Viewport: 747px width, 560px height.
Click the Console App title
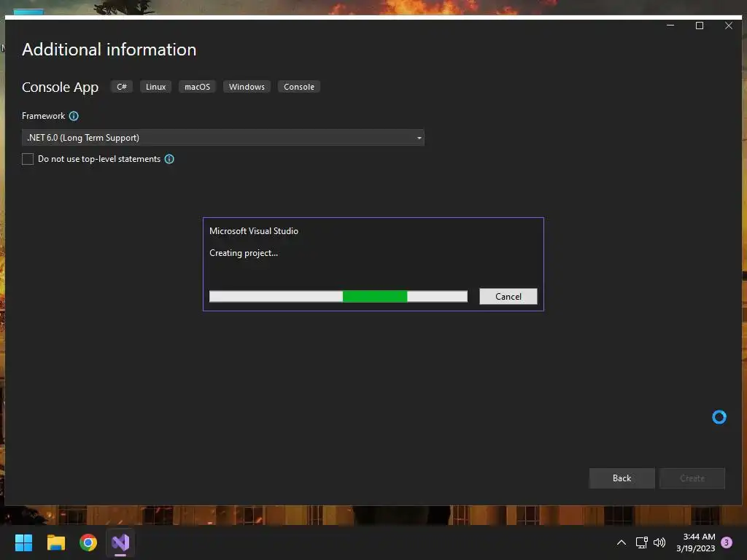60,87
